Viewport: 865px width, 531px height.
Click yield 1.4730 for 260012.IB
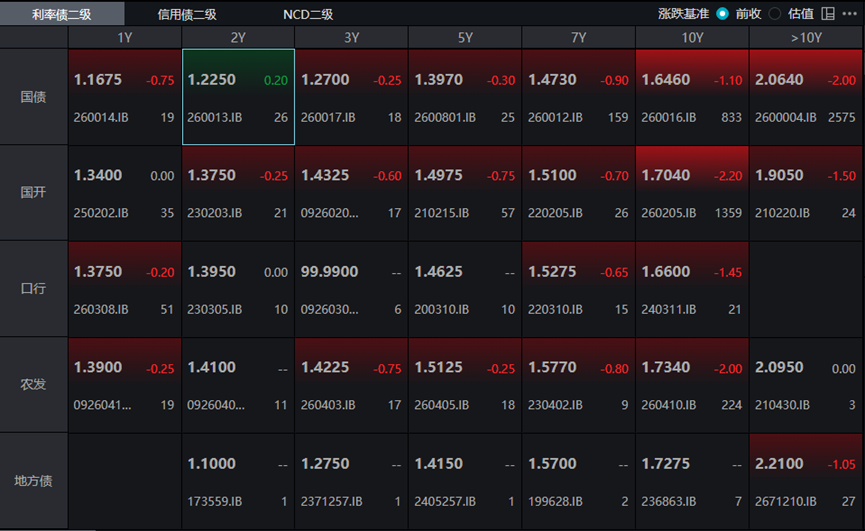pyautogui.click(x=552, y=79)
